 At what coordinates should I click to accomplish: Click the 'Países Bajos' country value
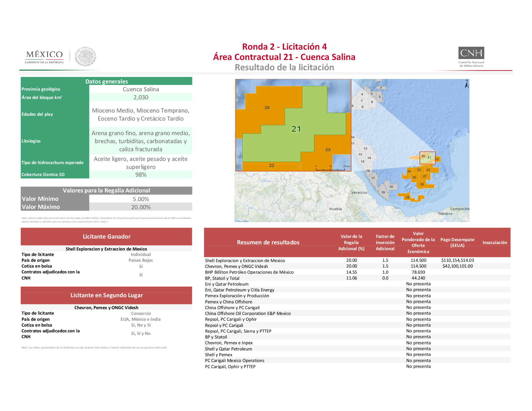click(141, 260)
